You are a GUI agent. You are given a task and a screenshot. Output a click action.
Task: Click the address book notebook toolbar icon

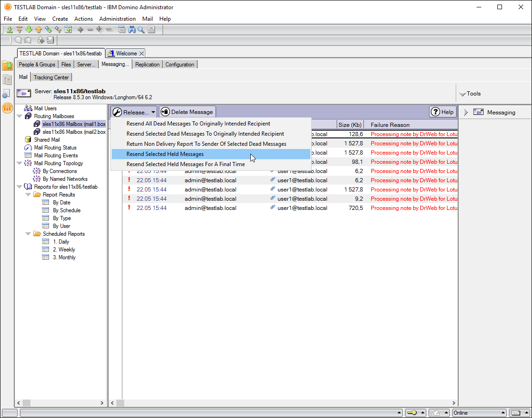point(50,40)
